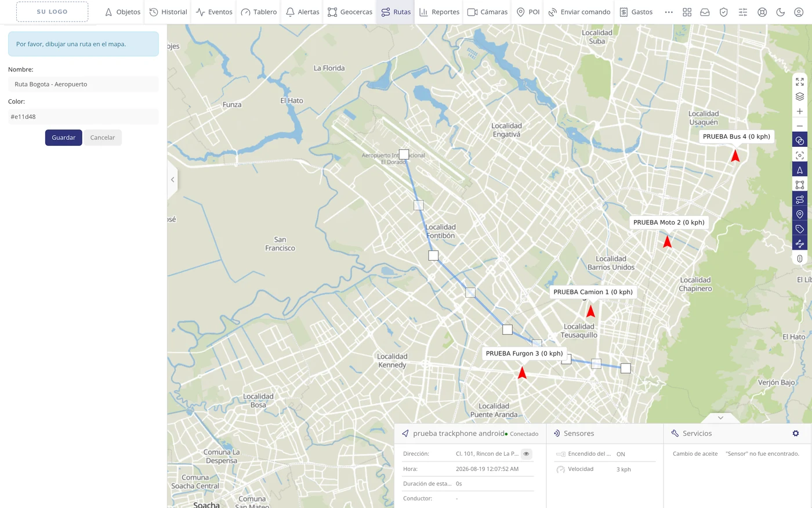
Task: Open the Enviar comando tab
Action: click(579, 12)
